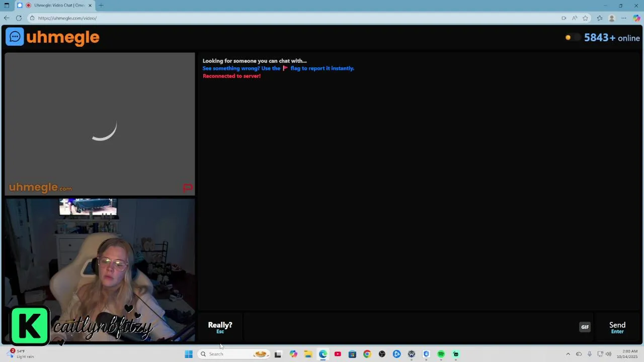Click 'Looking for someone you can chat with...' text
Screen dimensions: 644x362
255,61
